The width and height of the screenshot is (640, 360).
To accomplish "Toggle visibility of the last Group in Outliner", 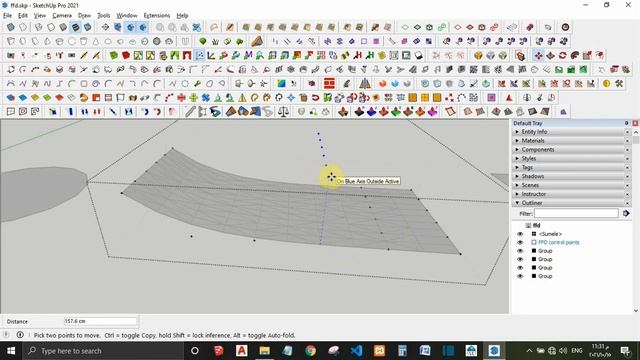I will (520, 276).
